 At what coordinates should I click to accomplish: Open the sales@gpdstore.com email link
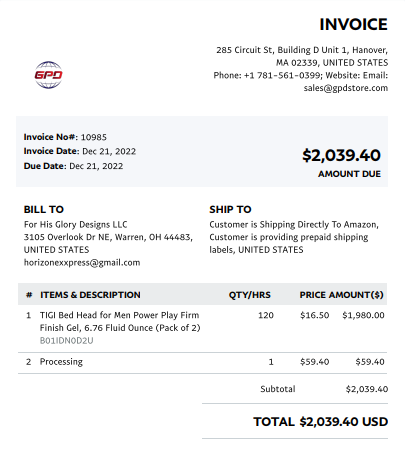[x=346, y=88]
